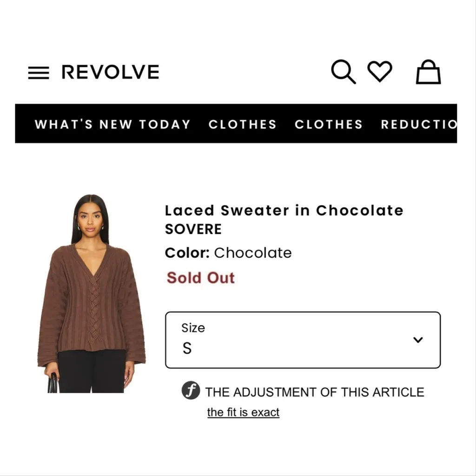Click the search magnifier in the header
Viewport: 476px width, 476px height.
pos(344,72)
